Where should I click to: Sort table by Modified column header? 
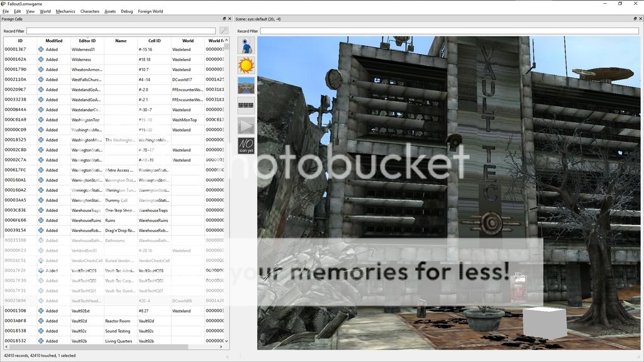[x=54, y=41]
